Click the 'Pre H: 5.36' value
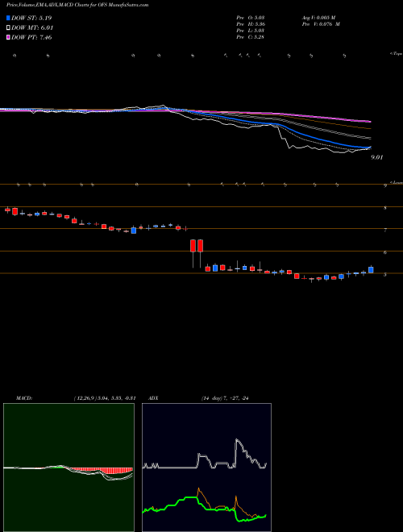 point(251,24)
